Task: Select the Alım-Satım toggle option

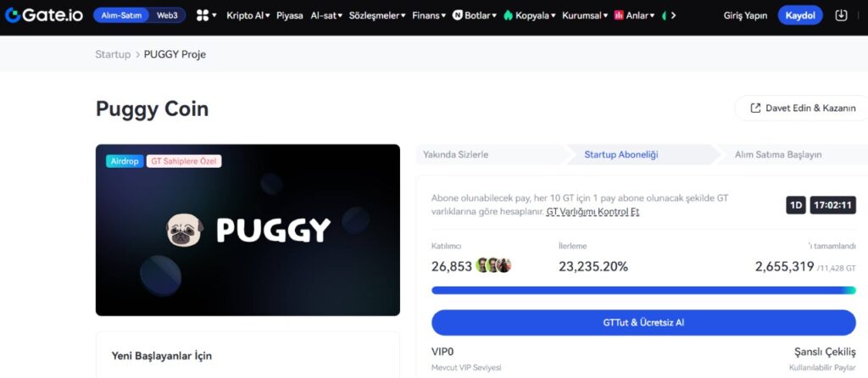Action: (x=121, y=15)
